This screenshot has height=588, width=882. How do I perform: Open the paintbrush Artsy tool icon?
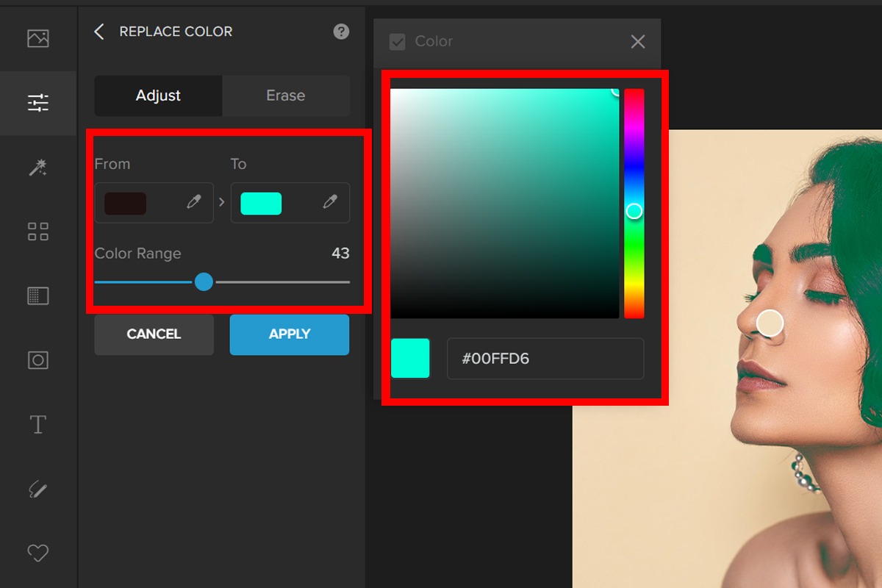[x=38, y=489]
